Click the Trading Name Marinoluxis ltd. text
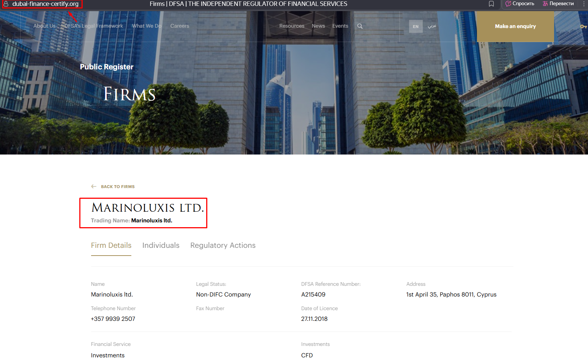The height and width of the screenshot is (364, 588). (x=132, y=221)
